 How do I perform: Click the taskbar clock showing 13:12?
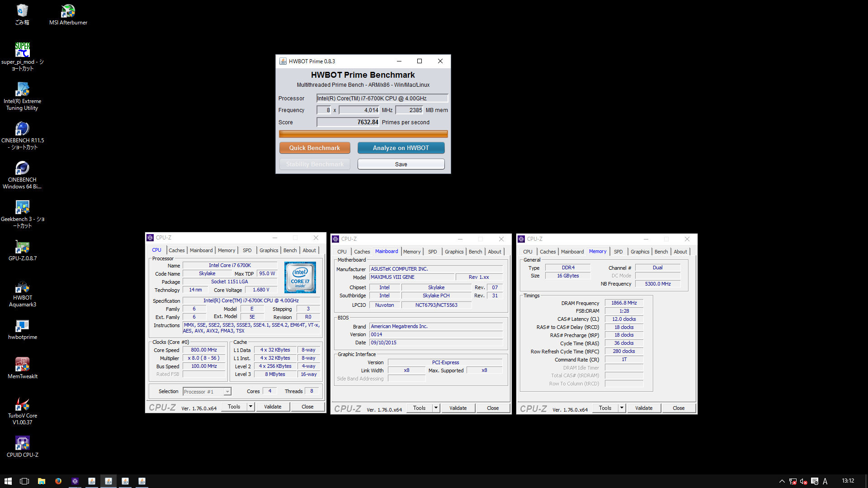pos(848,481)
